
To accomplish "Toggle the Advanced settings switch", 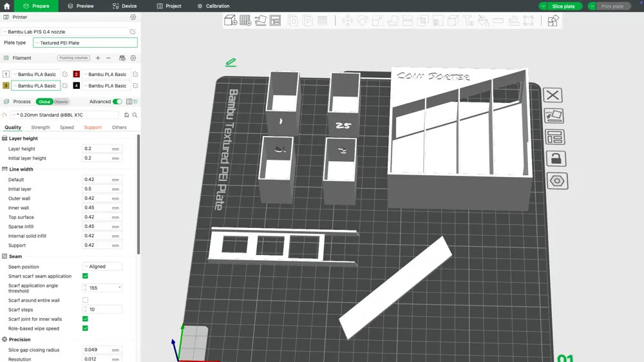I will tap(117, 102).
